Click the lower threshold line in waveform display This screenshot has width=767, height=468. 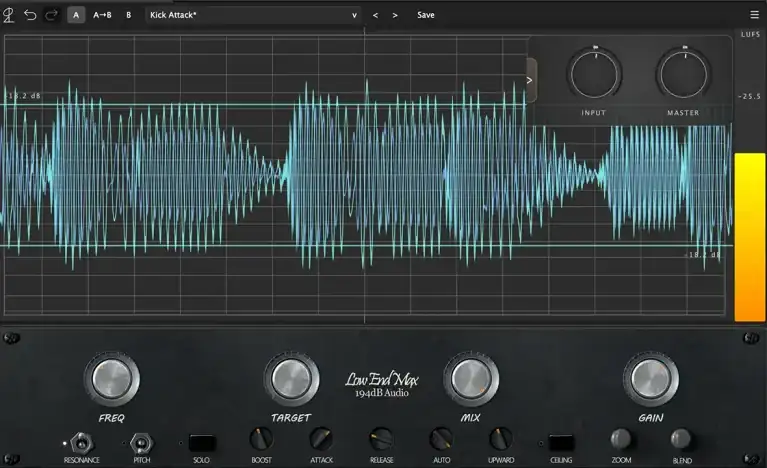pyautogui.click(x=366, y=245)
